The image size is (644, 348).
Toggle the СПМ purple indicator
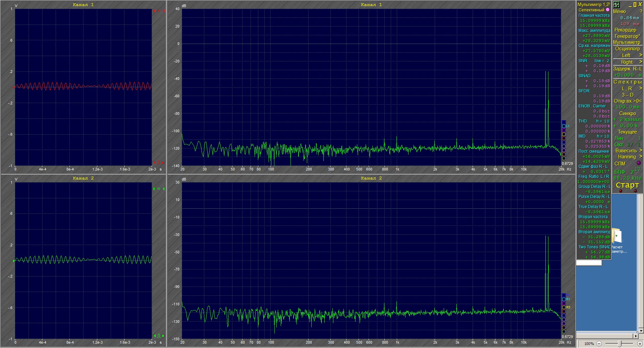639,163
